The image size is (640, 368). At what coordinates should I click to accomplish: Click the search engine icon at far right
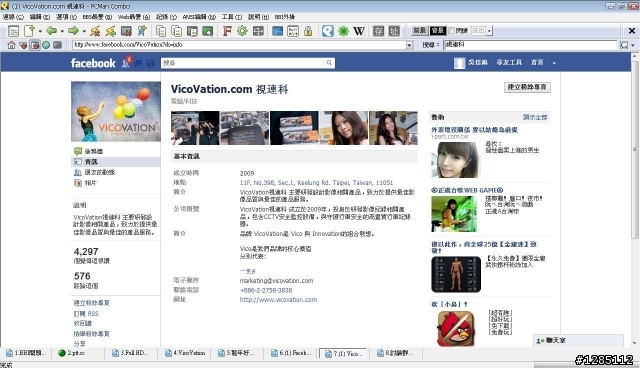pyautogui.click(x=624, y=45)
